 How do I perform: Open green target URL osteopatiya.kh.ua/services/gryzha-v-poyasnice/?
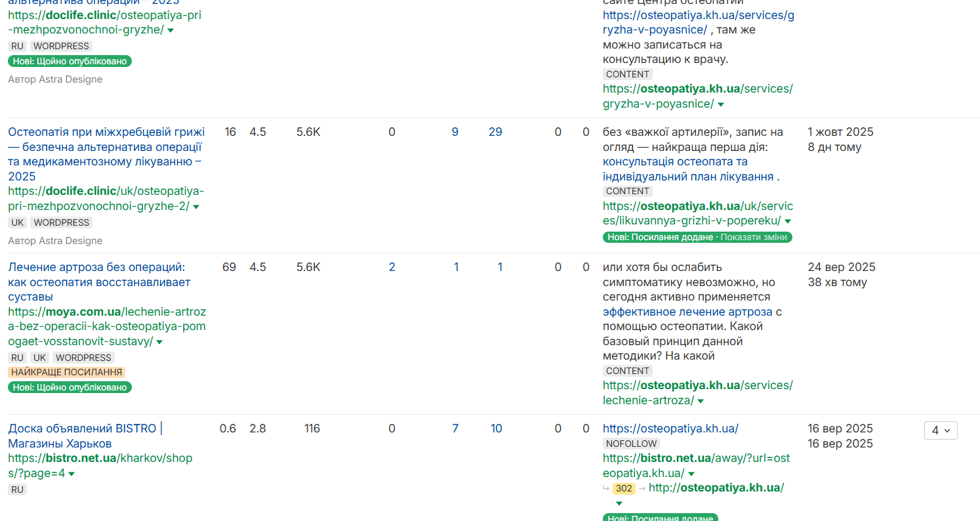698,96
